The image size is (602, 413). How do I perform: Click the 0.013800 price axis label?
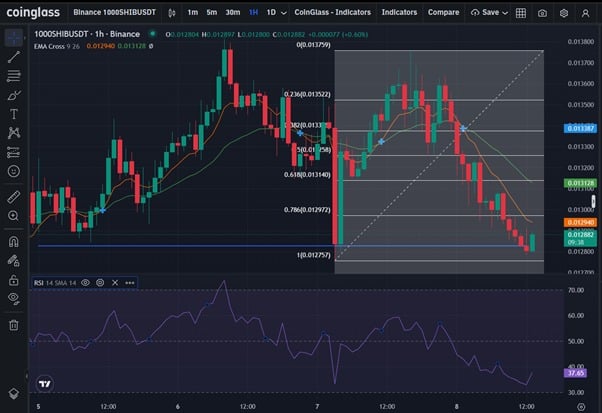580,41
